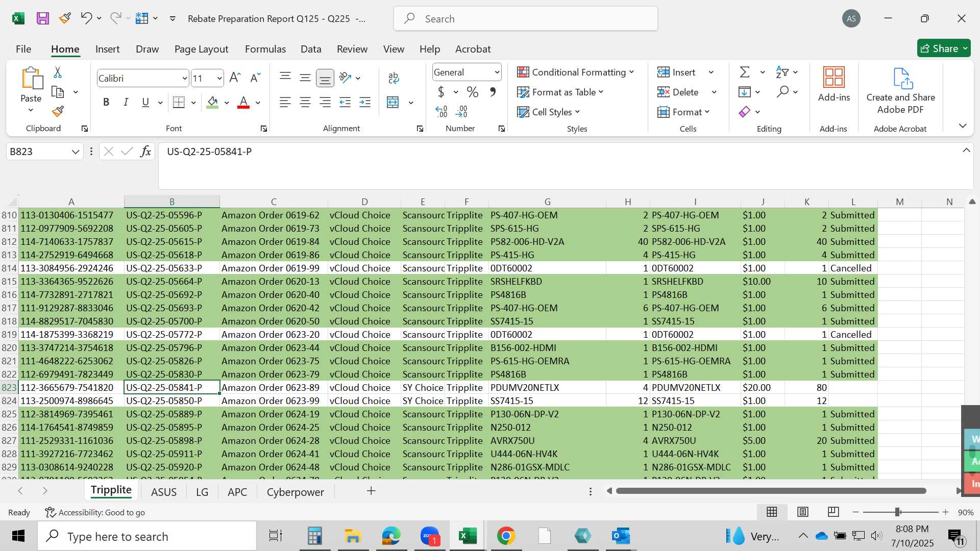Expand the formula bar chevron
Viewport: 980px width, 551px height.
tap(966, 151)
